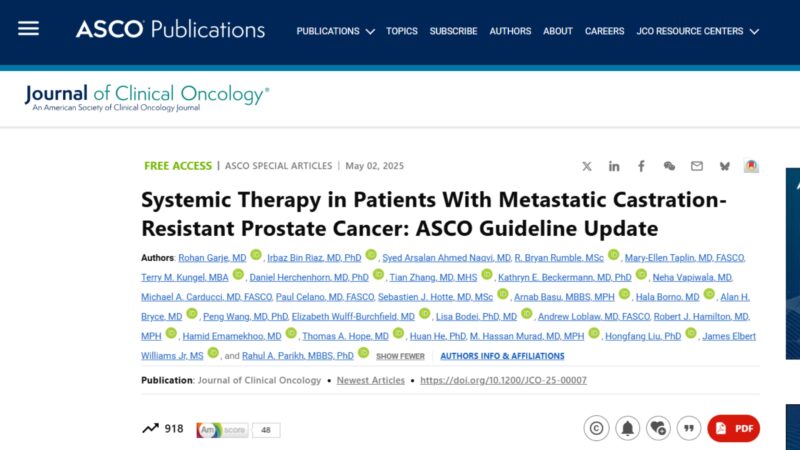
Task: Open the Subscribe menu item
Action: pyautogui.click(x=453, y=31)
